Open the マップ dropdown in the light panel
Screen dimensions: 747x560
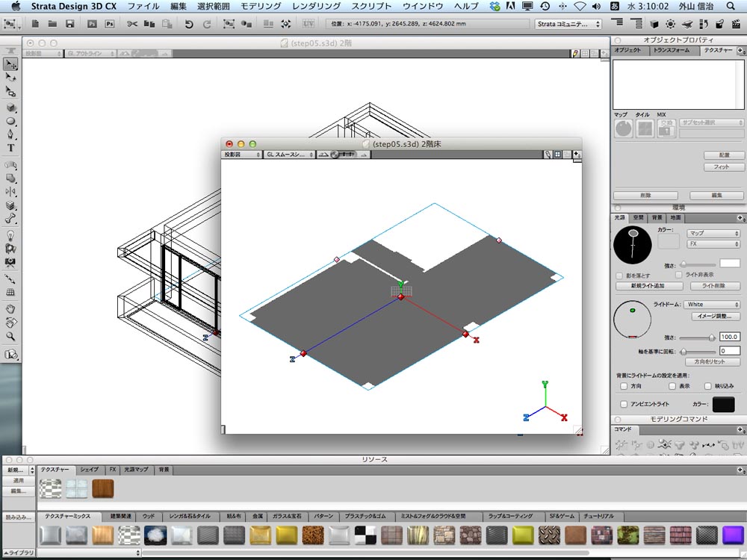tap(713, 233)
